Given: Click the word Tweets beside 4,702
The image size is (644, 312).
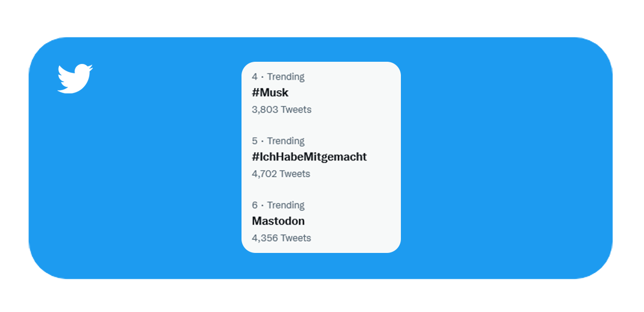Looking at the screenshot, I should pos(295,174).
